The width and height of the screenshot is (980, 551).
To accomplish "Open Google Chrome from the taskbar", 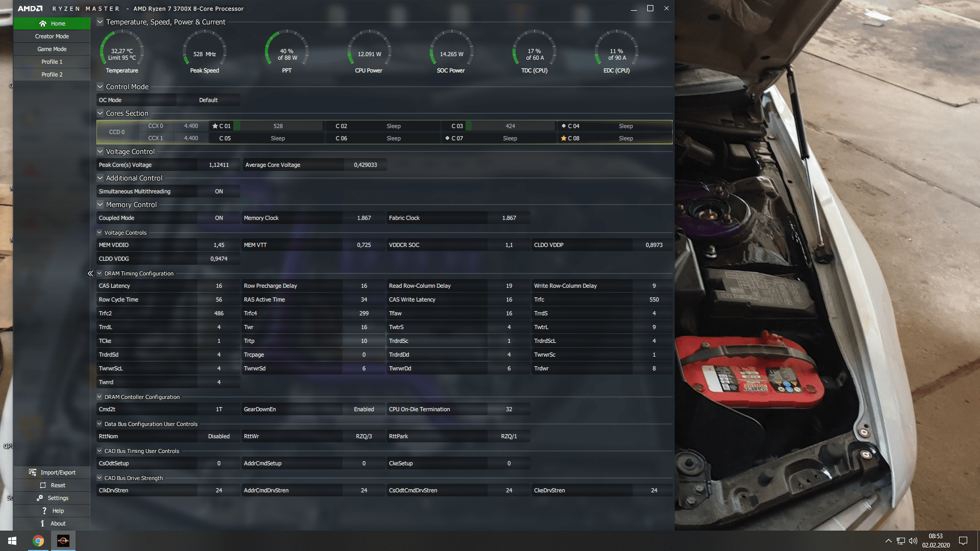I will [38, 541].
